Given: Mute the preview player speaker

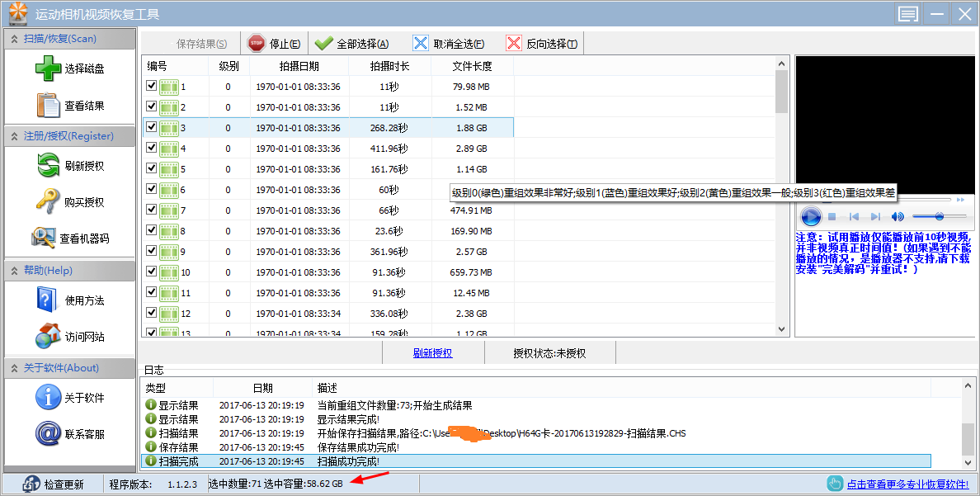Looking at the screenshot, I should click(898, 216).
